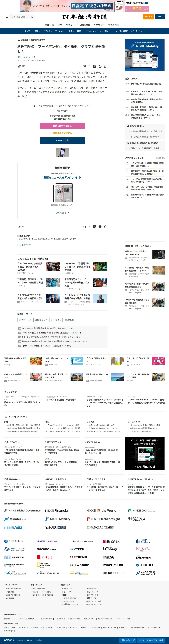Expand the マーケット navigation dropdown

60,31
